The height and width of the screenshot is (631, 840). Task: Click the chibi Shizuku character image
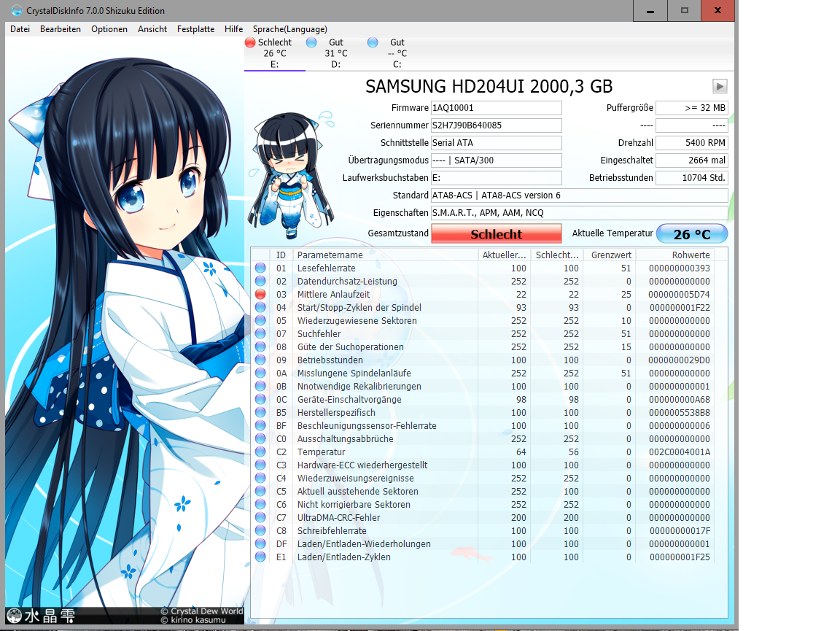coord(292,175)
